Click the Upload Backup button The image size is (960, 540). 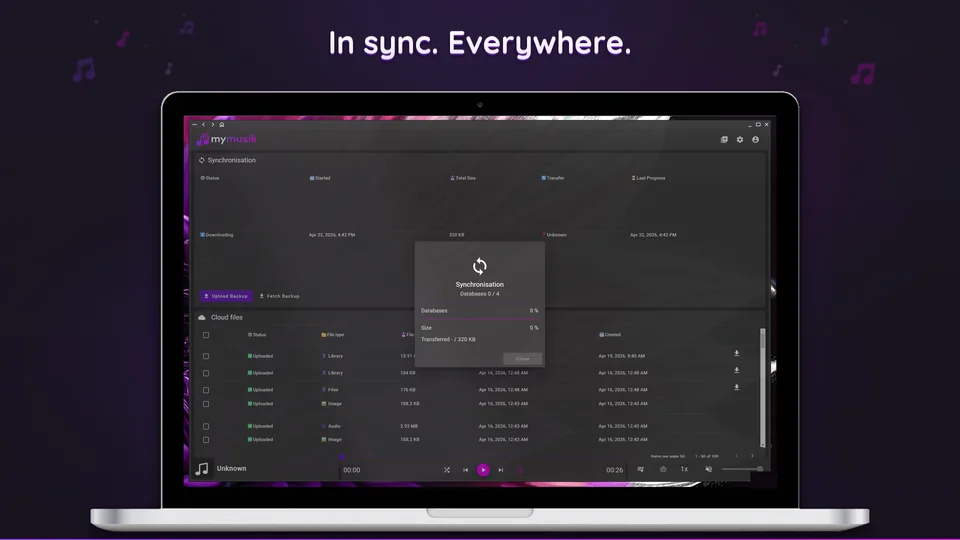click(226, 296)
